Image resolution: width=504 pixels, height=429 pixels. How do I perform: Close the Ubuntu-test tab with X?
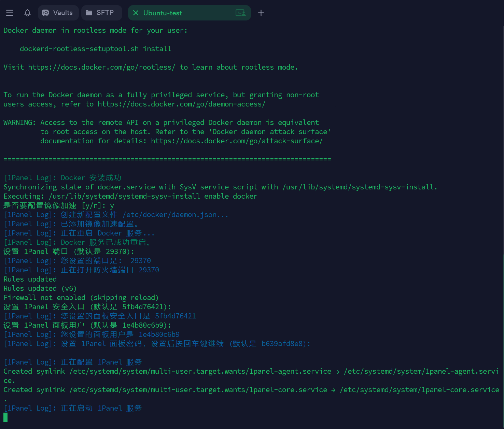[x=136, y=13]
